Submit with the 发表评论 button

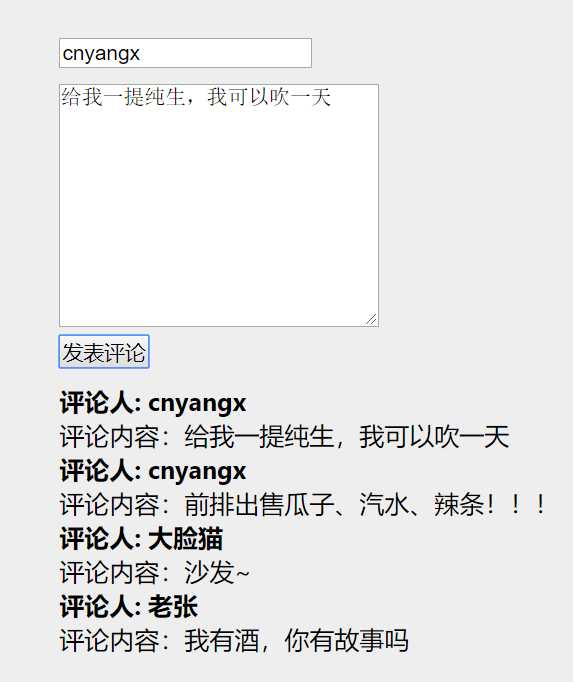[x=104, y=351]
